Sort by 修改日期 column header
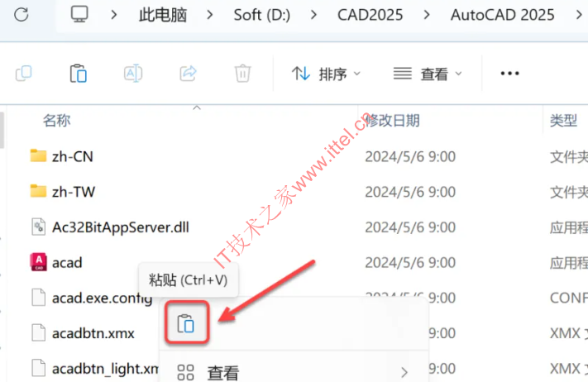The height and width of the screenshot is (382, 588). (392, 121)
